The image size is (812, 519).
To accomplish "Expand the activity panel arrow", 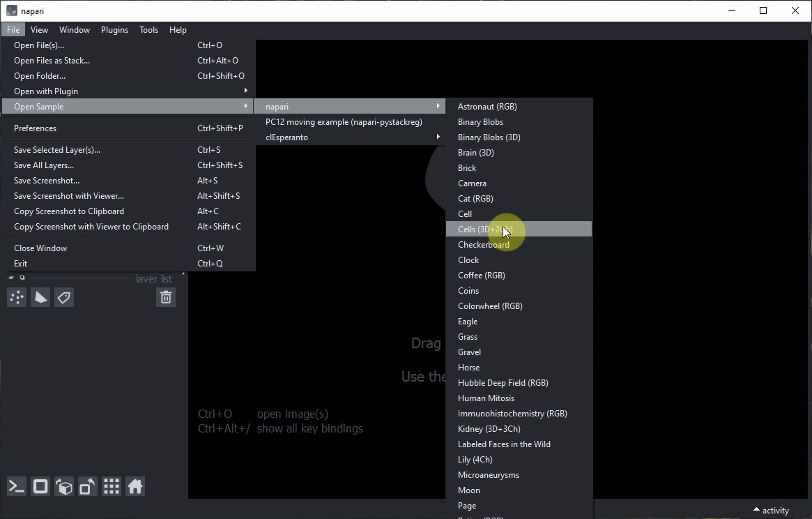I will coord(756,510).
